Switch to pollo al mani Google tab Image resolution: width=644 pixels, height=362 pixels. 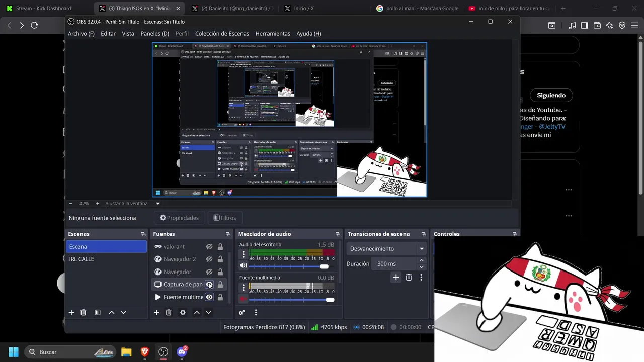pos(417,8)
